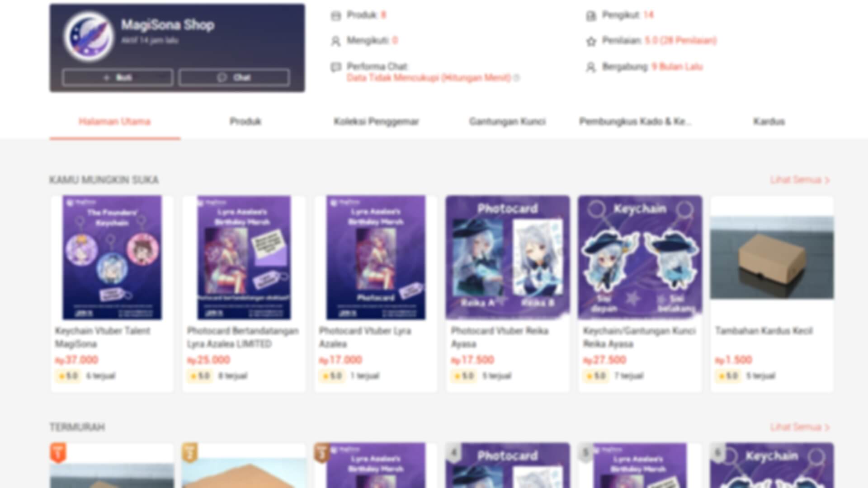Select the Gantungan Kunci tab
The image size is (868, 488).
click(507, 121)
